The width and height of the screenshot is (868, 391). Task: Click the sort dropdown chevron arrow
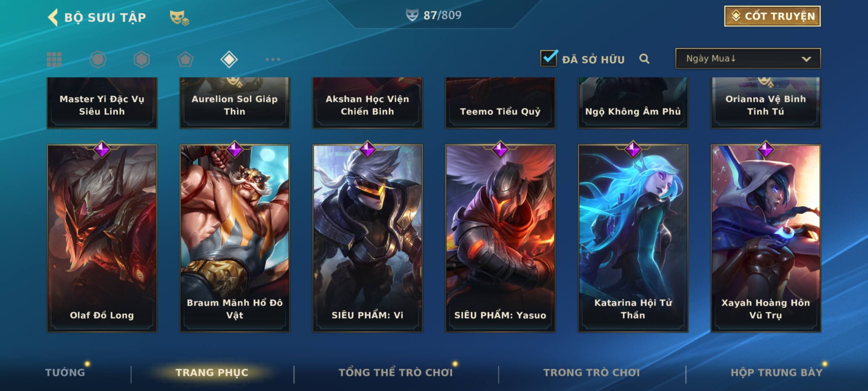pos(806,59)
